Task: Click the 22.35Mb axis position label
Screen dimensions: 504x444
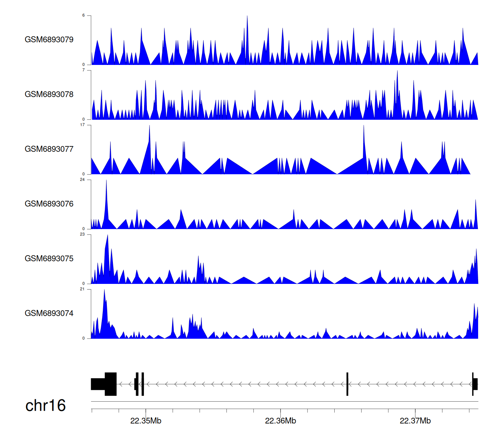Action: (x=146, y=421)
